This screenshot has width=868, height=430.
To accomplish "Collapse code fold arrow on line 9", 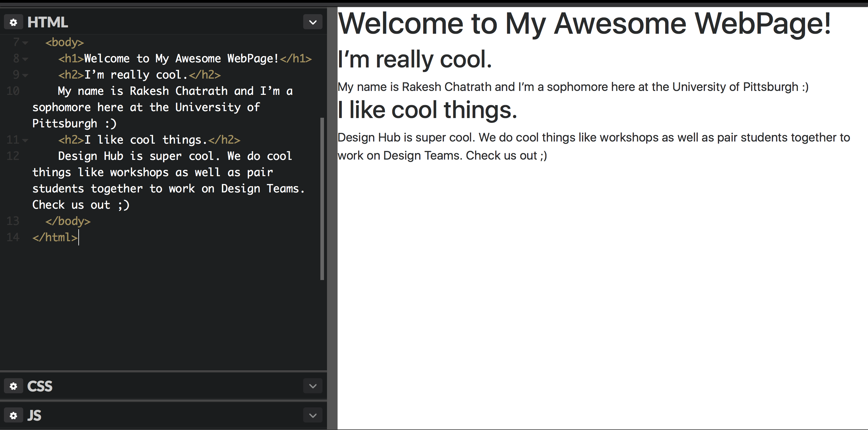I will click(x=25, y=75).
